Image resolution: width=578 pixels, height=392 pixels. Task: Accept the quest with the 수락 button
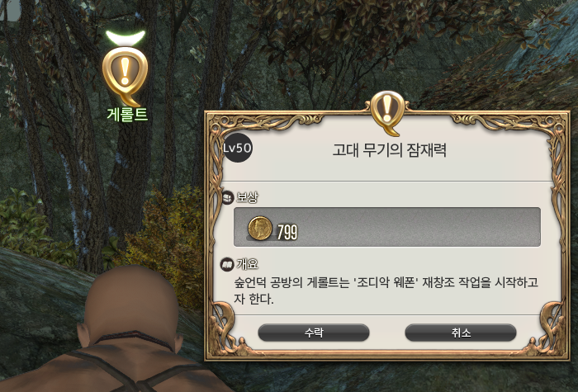314,333
